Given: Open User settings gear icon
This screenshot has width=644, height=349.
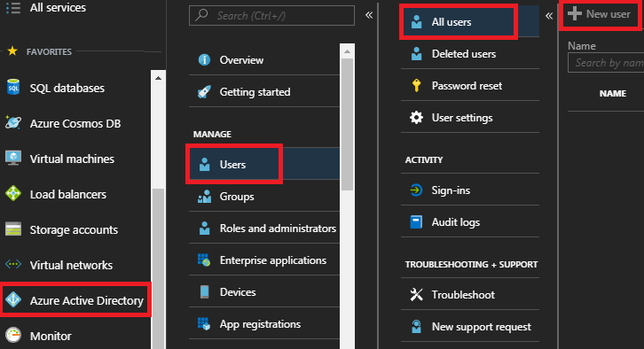Looking at the screenshot, I should [416, 117].
